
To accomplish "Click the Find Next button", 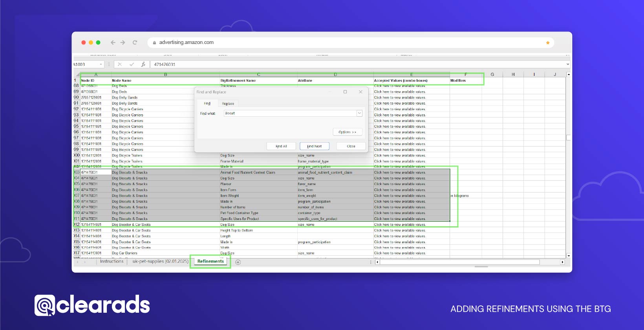I will click(x=315, y=146).
